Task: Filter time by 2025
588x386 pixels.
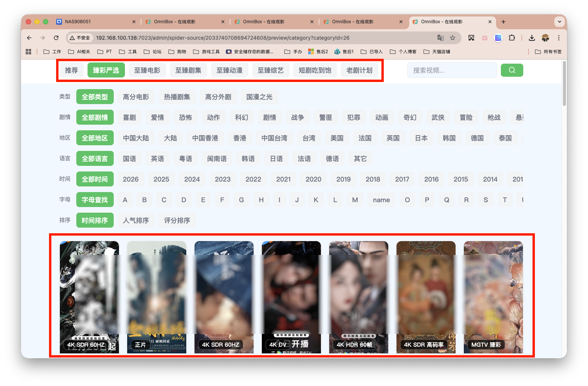Action: pos(161,179)
